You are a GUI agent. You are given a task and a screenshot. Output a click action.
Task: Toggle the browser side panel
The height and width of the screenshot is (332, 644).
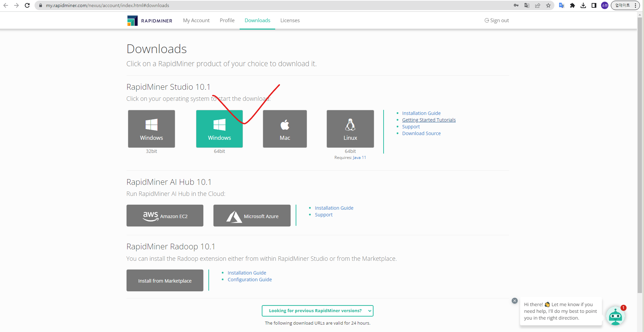pyautogui.click(x=594, y=5)
